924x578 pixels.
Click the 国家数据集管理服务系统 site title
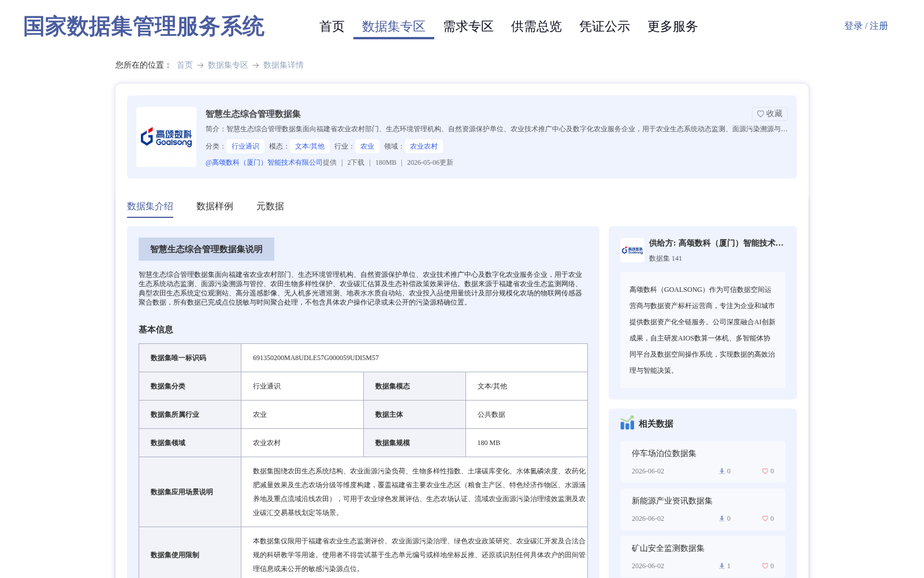click(x=144, y=27)
